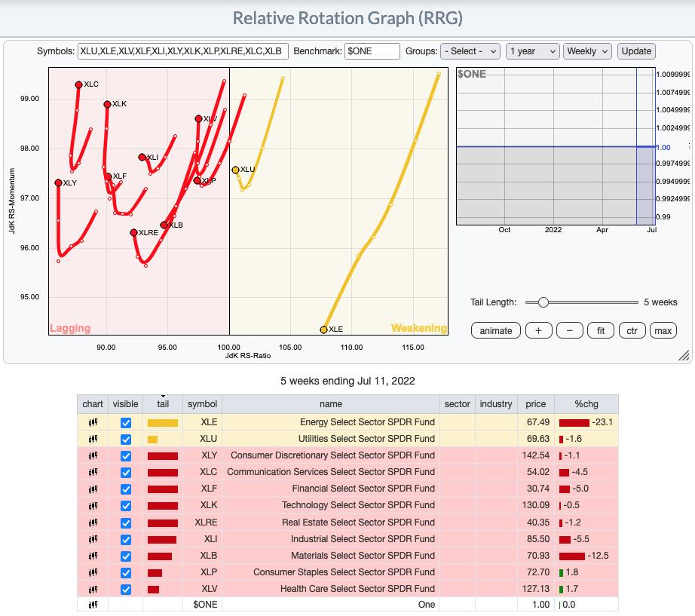Open the Weekly interval dropdown

[x=587, y=51]
